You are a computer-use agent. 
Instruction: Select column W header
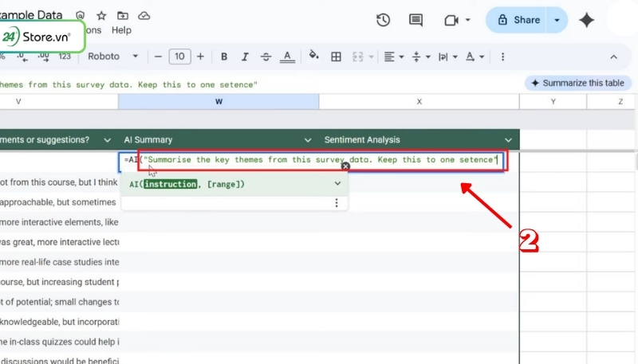pyautogui.click(x=219, y=102)
